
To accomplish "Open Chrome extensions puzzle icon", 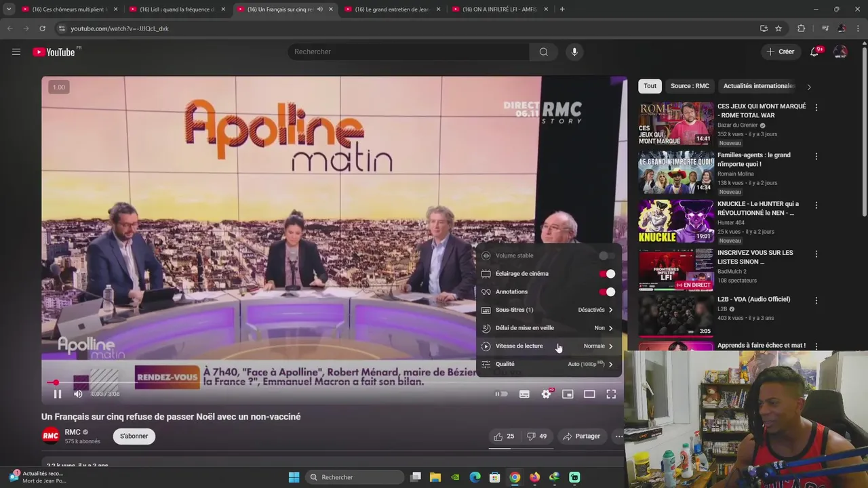I will click(x=801, y=28).
